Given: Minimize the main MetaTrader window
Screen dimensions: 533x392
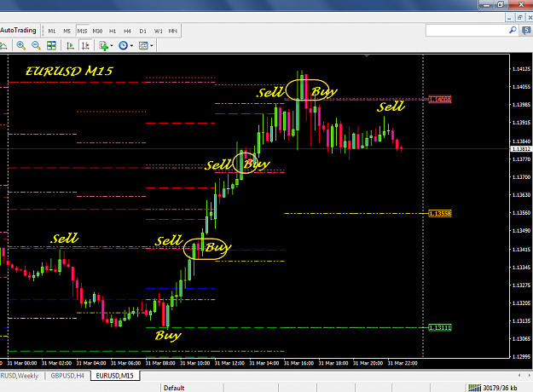Looking at the screenshot, I should click(x=487, y=4).
